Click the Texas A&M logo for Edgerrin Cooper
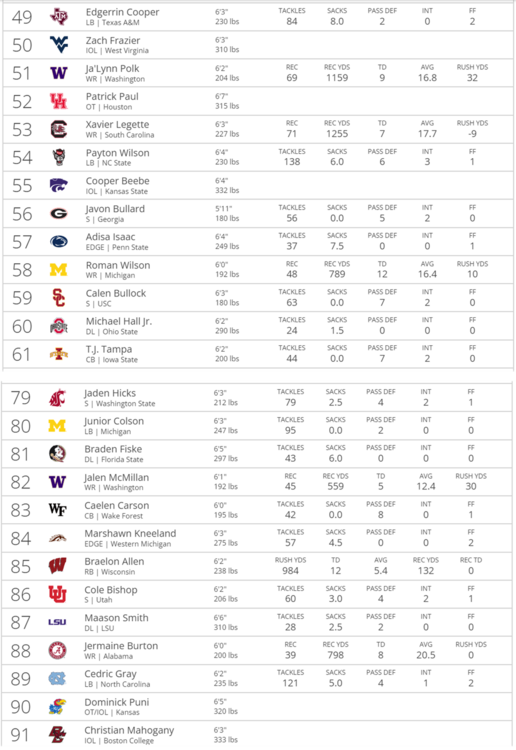The image size is (516, 750). click(59, 17)
